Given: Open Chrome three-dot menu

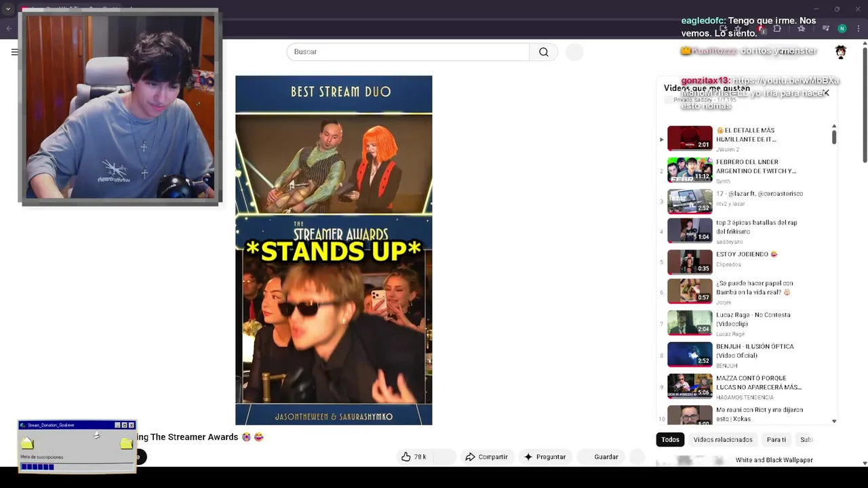Looking at the screenshot, I should 859,28.
